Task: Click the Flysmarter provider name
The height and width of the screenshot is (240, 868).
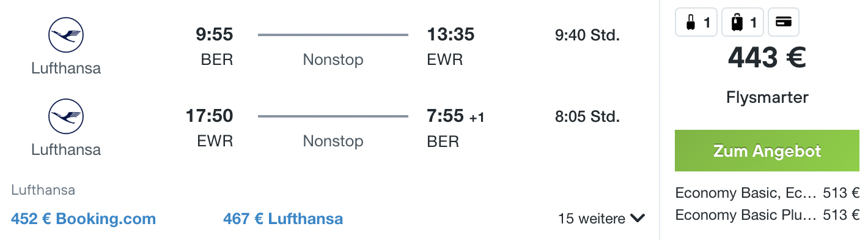Action: (767, 97)
